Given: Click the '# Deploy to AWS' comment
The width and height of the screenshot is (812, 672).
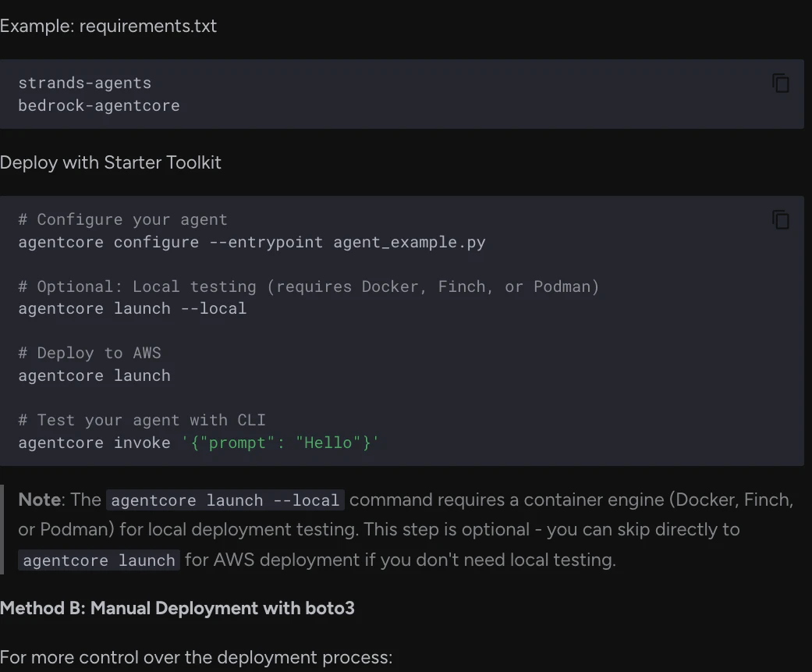Looking at the screenshot, I should tap(90, 353).
